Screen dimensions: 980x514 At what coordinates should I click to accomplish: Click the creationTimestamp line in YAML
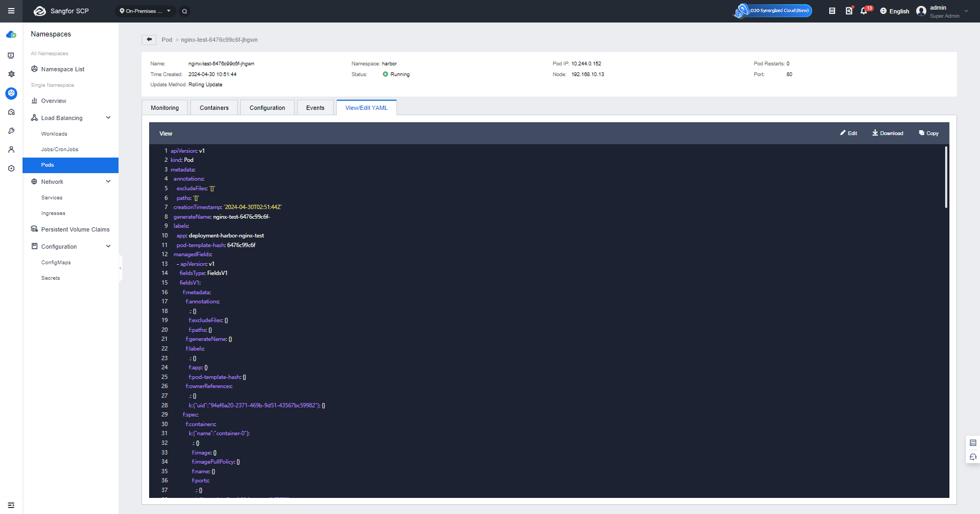(x=227, y=207)
